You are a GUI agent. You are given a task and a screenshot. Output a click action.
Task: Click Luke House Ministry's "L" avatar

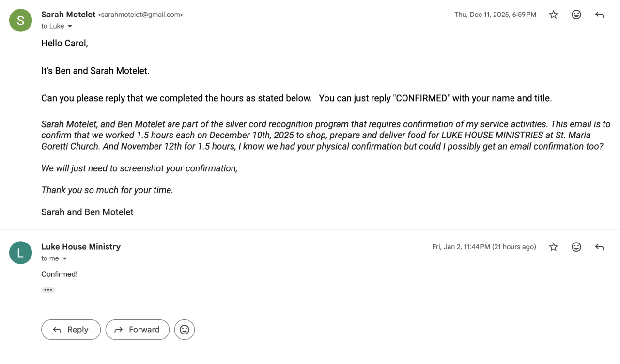[20, 253]
